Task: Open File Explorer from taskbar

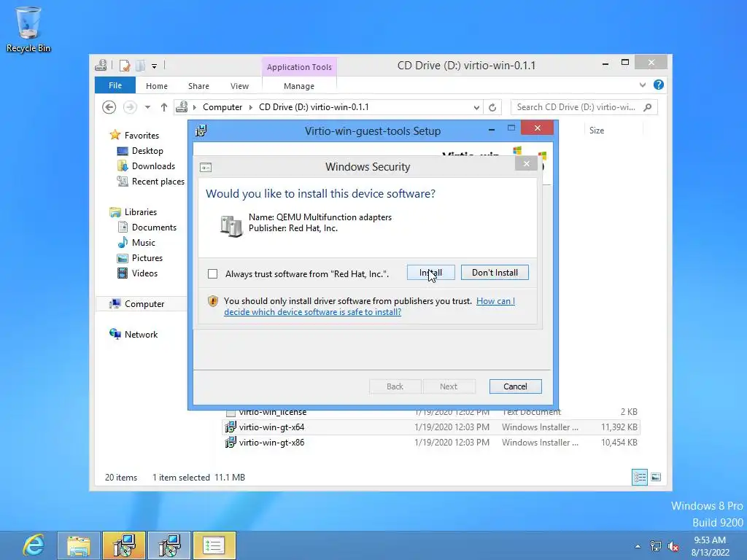Action: pyautogui.click(x=79, y=545)
